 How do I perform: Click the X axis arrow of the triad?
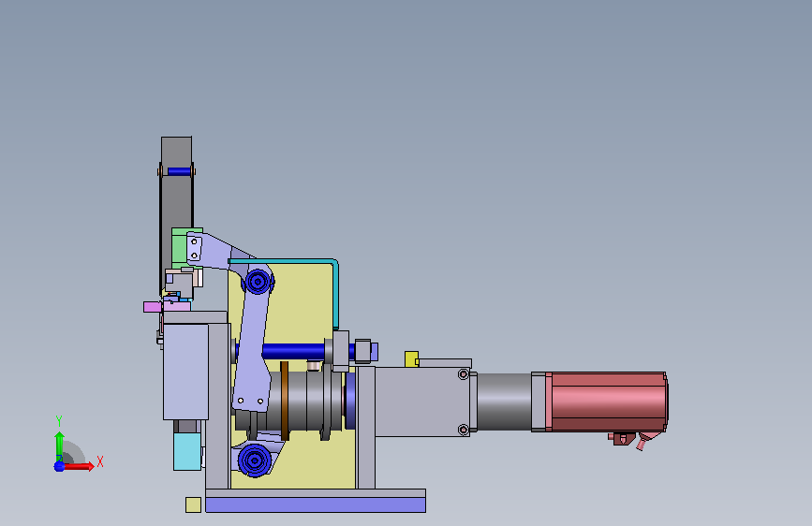(79, 466)
